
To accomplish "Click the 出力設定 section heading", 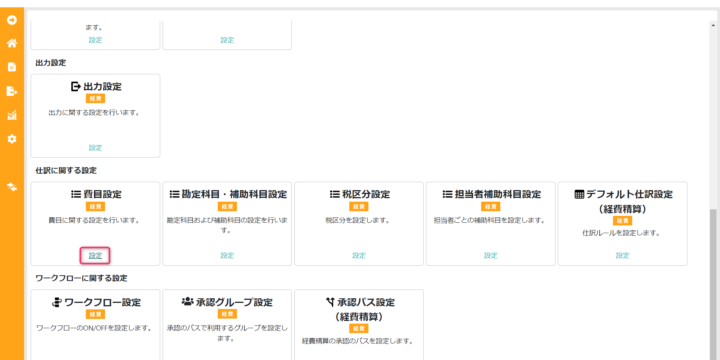I will [x=51, y=63].
